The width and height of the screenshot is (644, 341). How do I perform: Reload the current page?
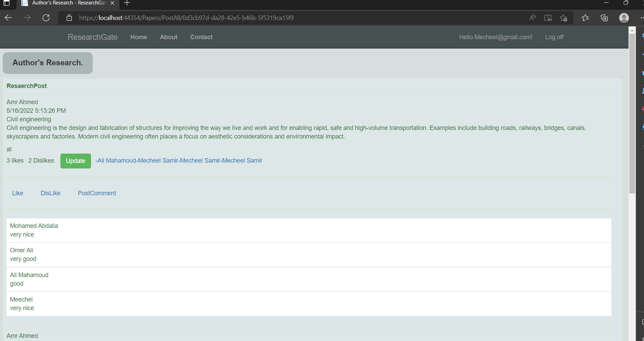pyautogui.click(x=46, y=18)
